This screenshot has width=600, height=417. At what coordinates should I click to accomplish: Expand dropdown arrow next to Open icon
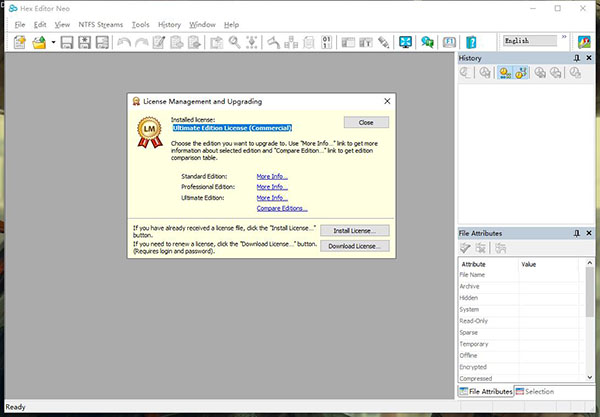[x=52, y=42]
